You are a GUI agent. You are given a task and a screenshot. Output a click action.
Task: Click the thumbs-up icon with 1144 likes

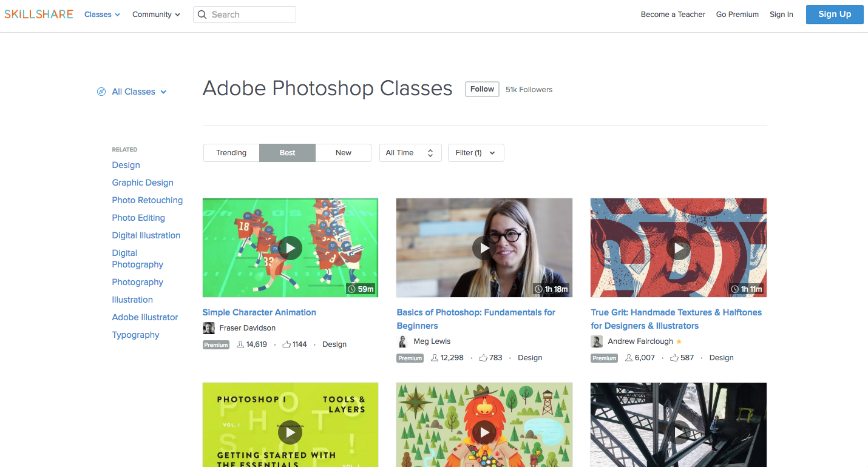[x=287, y=344]
